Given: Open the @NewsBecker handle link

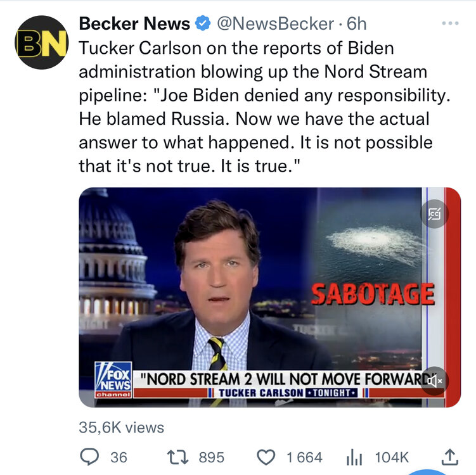Looking at the screenshot, I should pyautogui.click(x=275, y=24).
